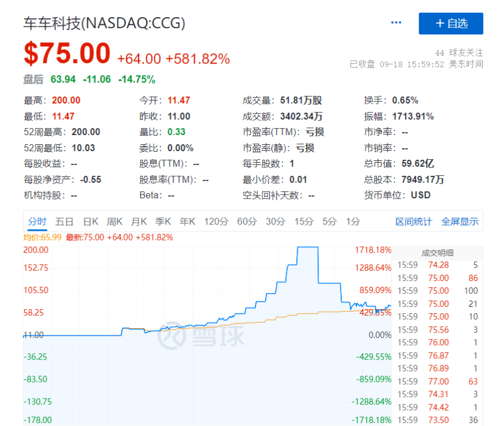Select the trade row priced 73.50

pos(438,420)
